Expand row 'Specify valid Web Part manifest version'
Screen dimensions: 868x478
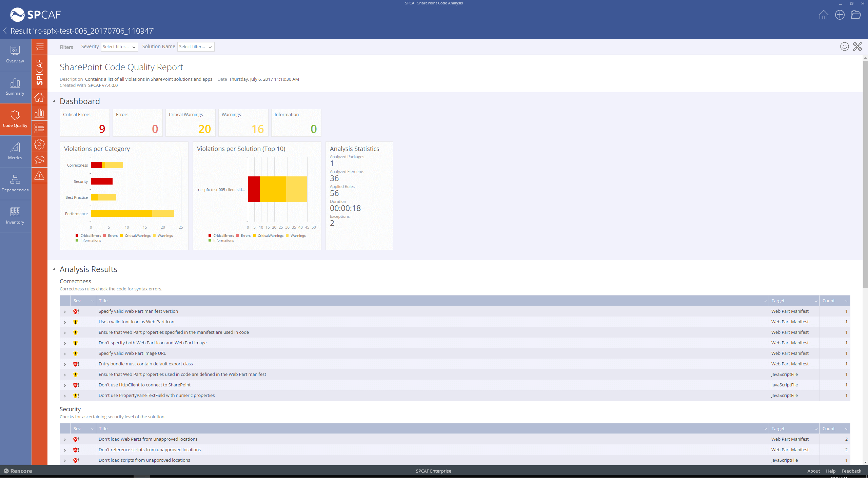(65, 312)
